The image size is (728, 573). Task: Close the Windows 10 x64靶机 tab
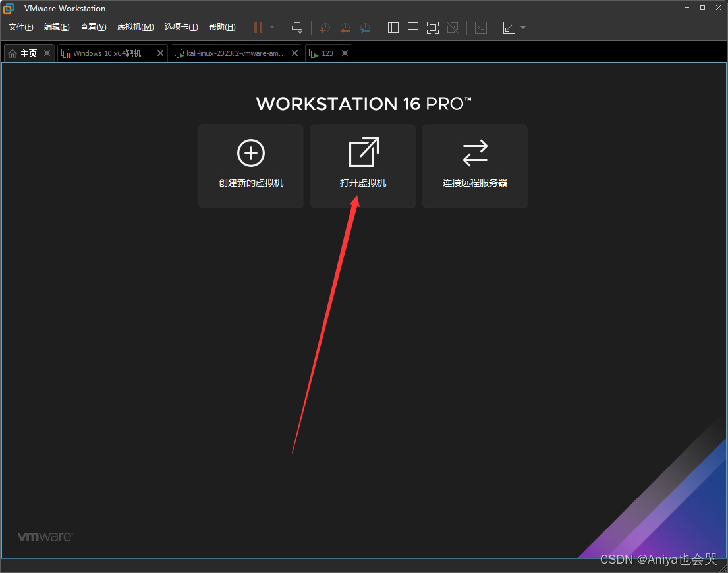[160, 53]
